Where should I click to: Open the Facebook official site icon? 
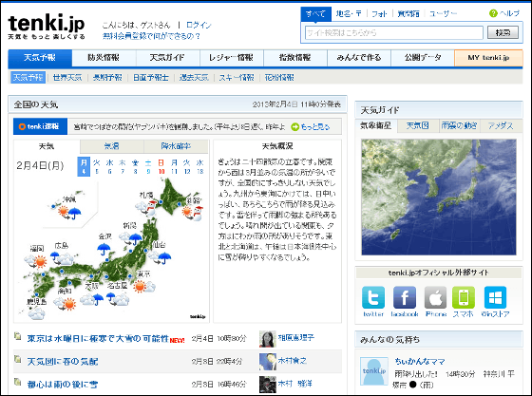[x=405, y=297]
